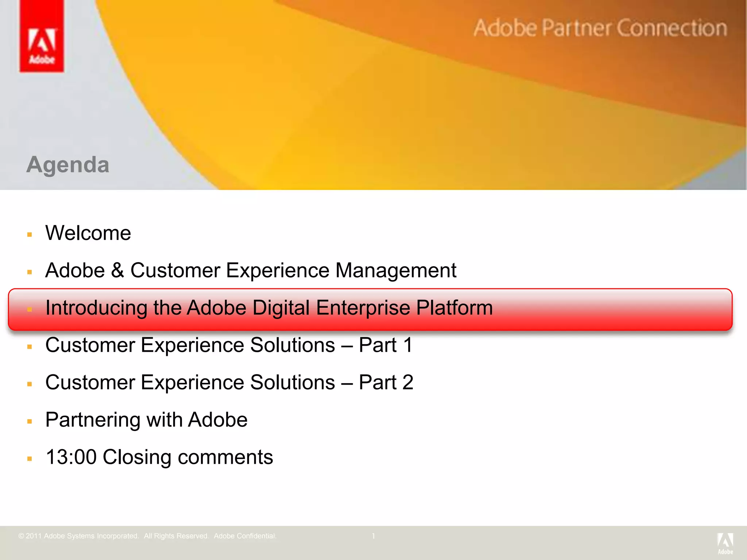This screenshot has width=747, height=560.
Task: Click the copyright notice in footer
Action: pyautogui.click(x=147, y=536)
